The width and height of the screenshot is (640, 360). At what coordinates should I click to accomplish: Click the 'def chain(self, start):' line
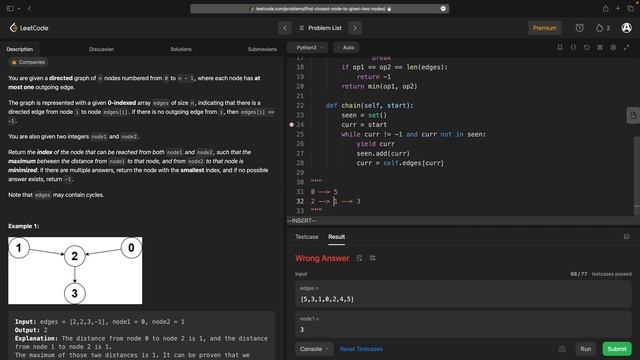(x=369, y=105)
